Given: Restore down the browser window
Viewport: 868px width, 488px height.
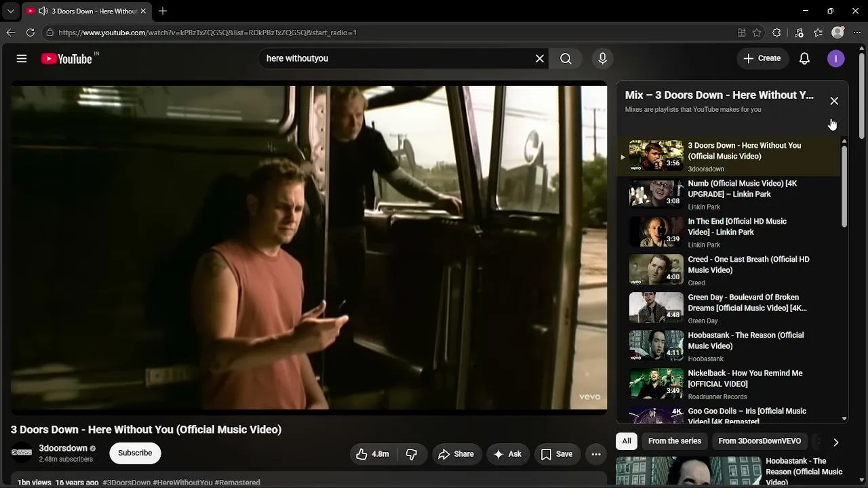Looking at the screenshot, I should coord(831,11).
